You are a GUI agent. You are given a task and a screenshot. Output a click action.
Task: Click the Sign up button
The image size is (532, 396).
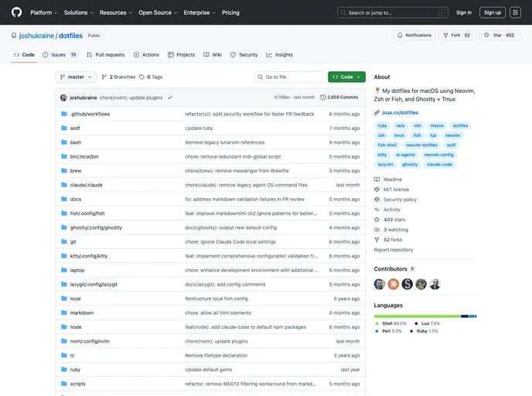tap(493, 12)
